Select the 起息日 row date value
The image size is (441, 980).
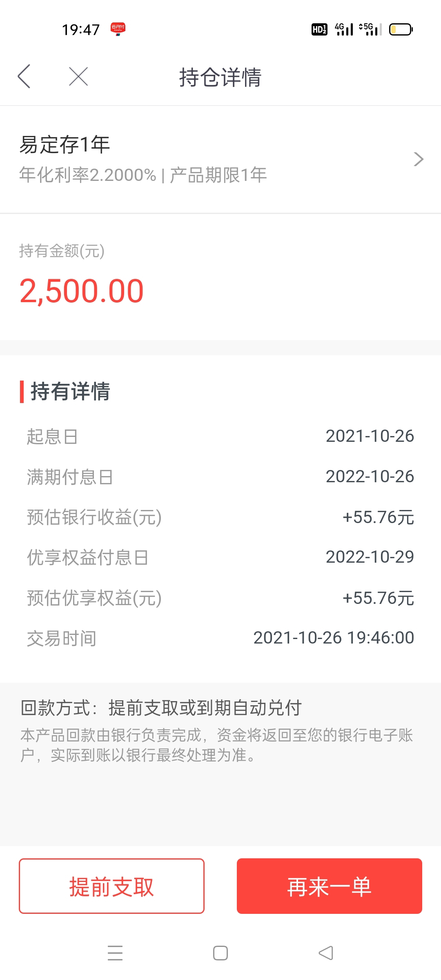click(x=370, y=436)
